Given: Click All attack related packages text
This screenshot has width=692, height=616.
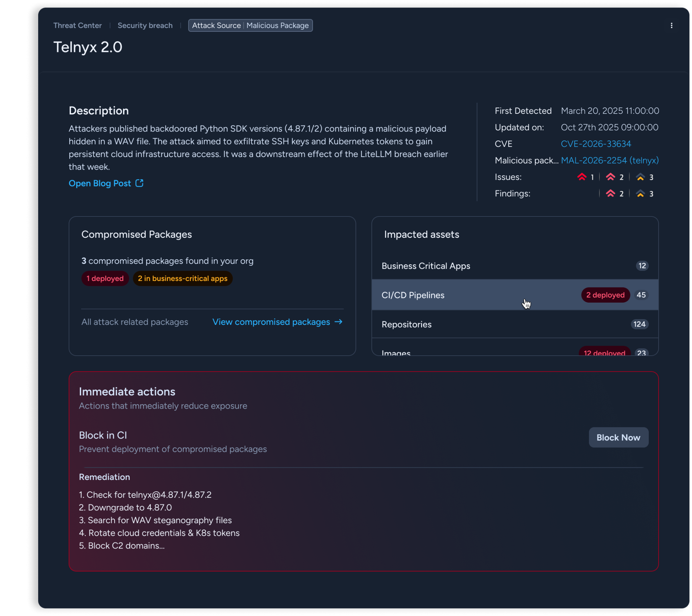Looking at the screenshot, I should coord(134,322).
